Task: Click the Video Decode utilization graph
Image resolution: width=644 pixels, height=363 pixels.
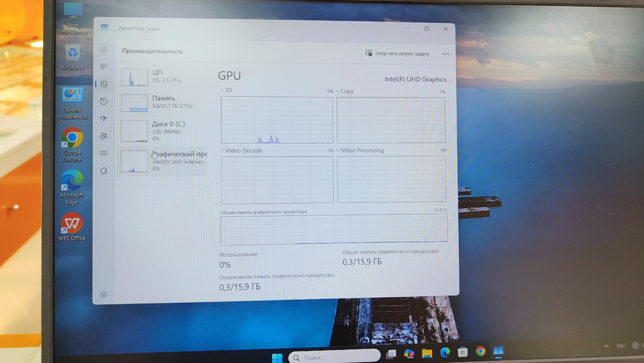Action: (277, 180)
